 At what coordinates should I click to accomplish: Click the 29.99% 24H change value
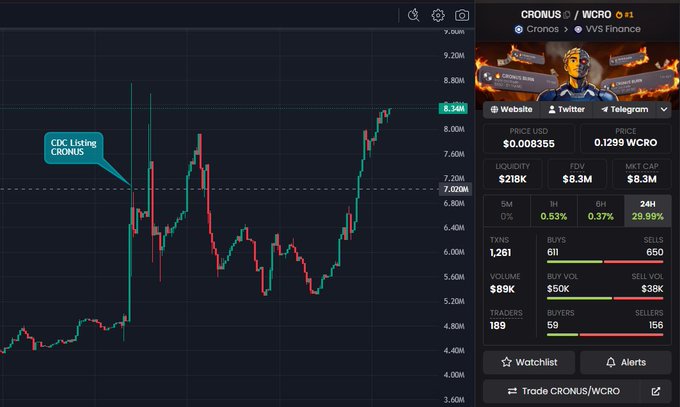647,217
